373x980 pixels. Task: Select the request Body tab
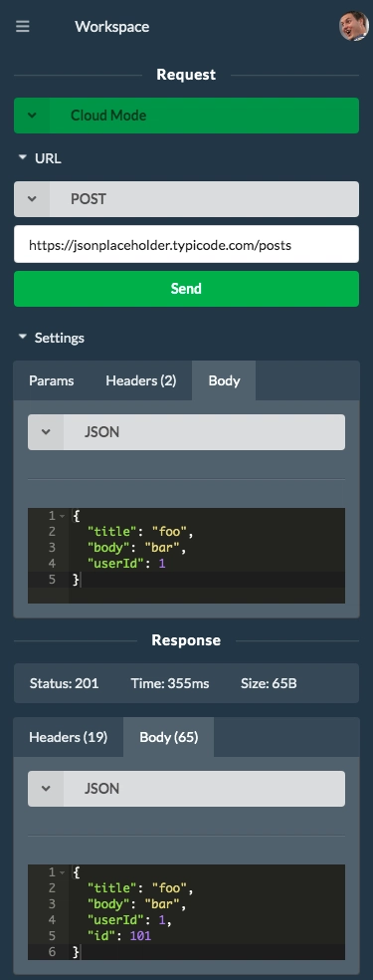click(224, 380)
